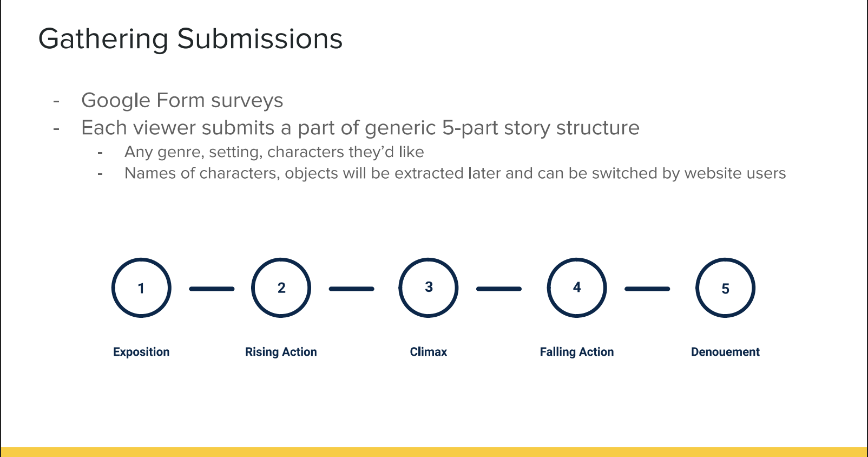This screenshot has height=457, width=868.
Task: Click the circle numbered 5
Action: pos(725,288)
